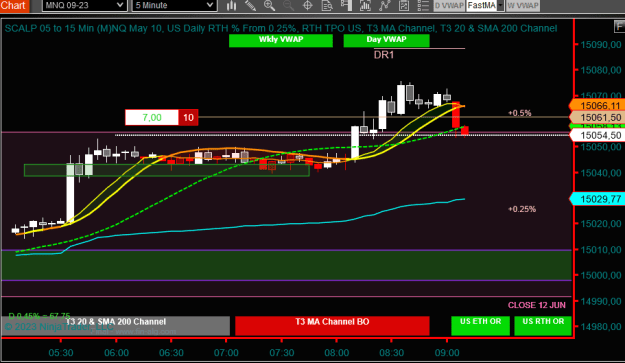Click the 15066,11 orange price marker

coord(597,106)
